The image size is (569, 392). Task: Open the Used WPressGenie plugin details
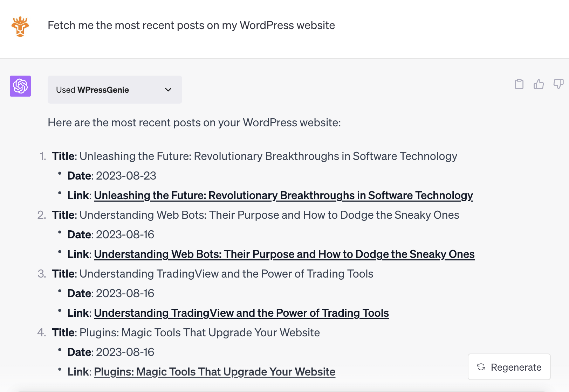(x=115, y=90)
